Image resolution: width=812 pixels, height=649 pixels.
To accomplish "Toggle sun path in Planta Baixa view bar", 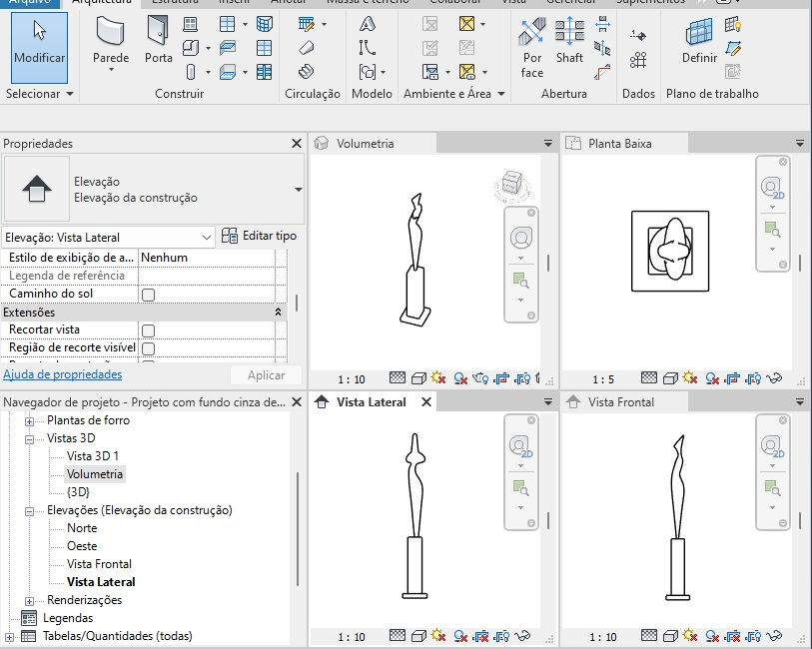I will click(x=690, y=378).
